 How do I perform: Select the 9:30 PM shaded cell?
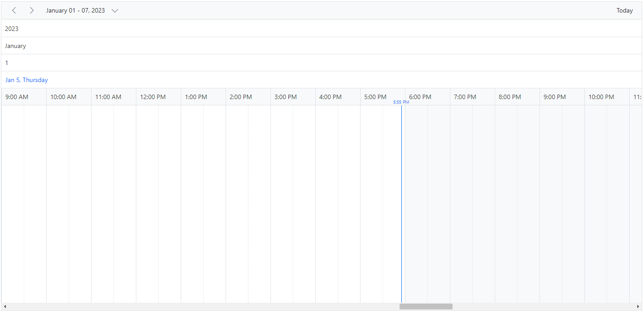573,204
